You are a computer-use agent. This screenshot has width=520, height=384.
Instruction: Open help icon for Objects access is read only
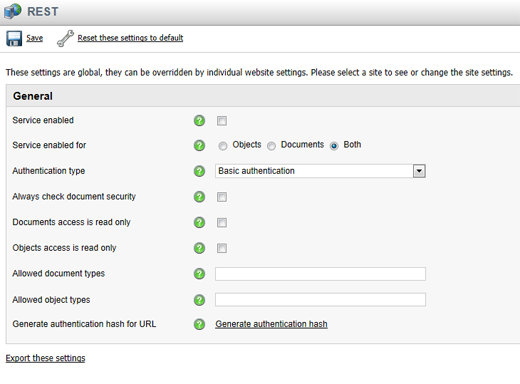199,248
